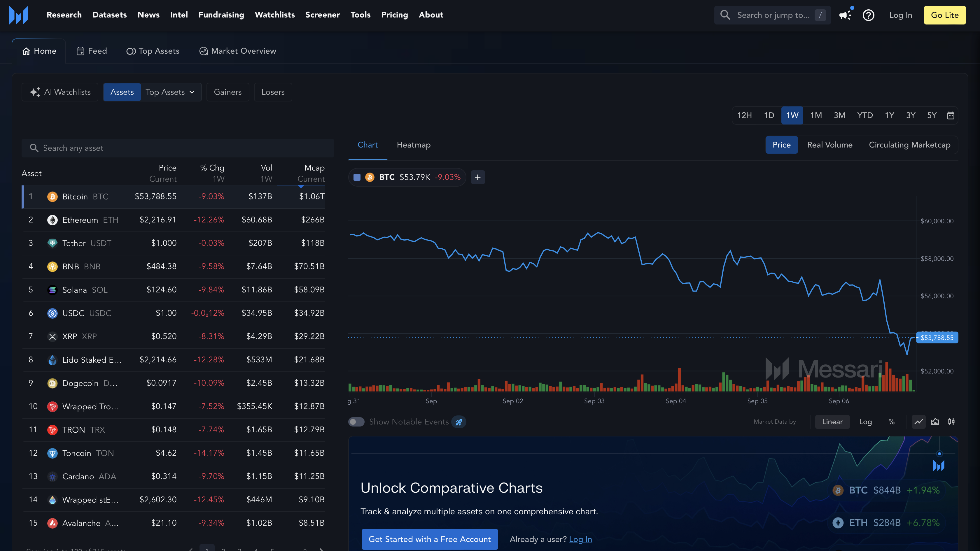Open the help question mark icon

(869, 15)
